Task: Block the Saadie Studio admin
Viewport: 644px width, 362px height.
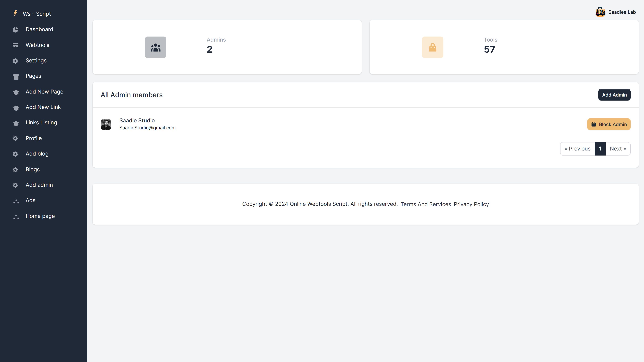Action: [x=609, y=124]
